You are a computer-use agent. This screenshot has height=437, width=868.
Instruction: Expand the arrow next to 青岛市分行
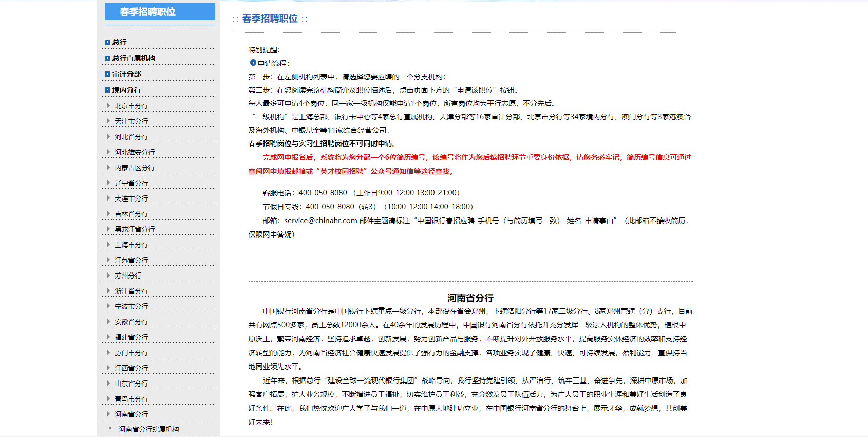pos(108,398)
